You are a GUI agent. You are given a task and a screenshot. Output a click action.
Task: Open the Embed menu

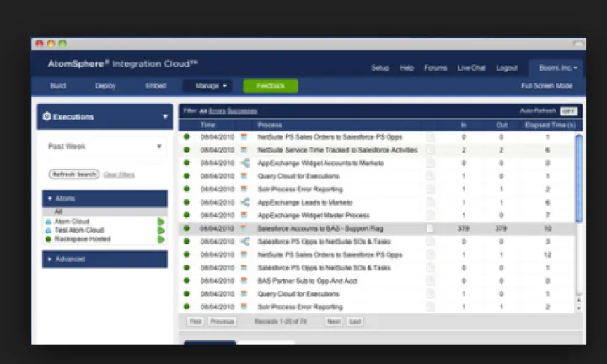(156, 86)
